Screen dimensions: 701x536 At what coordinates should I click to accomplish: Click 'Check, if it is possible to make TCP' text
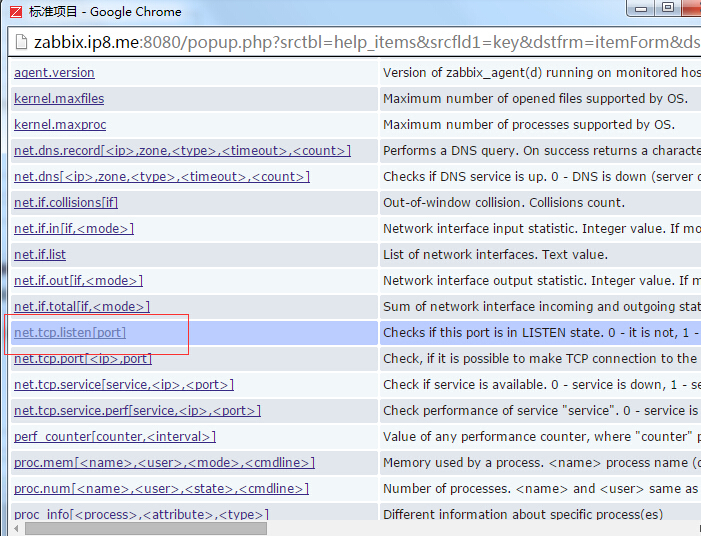tap(542, 359)
